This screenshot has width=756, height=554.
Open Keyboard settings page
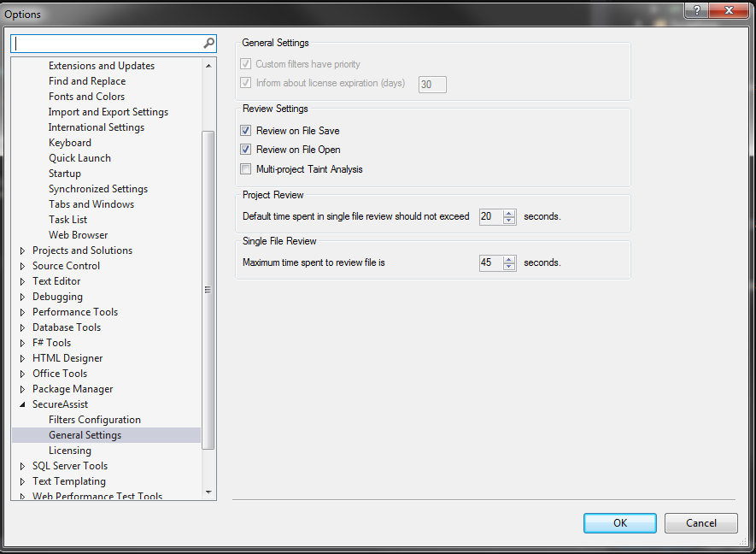(70, 143)
